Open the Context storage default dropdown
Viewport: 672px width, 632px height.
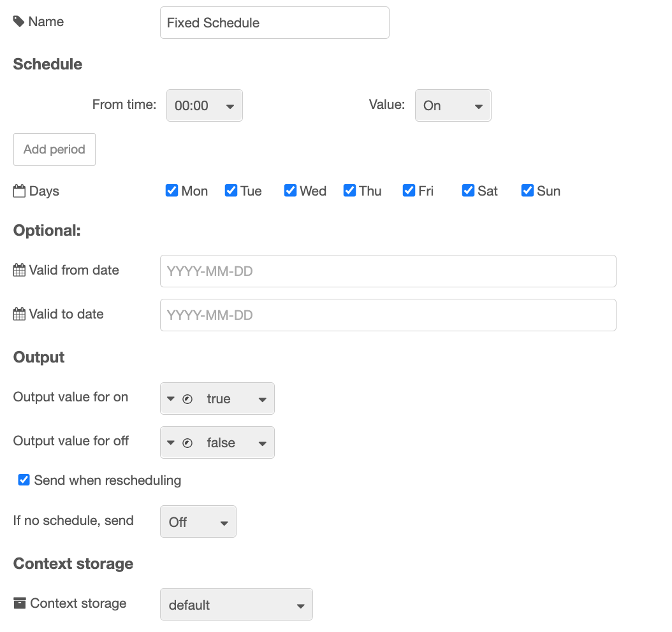237,604
